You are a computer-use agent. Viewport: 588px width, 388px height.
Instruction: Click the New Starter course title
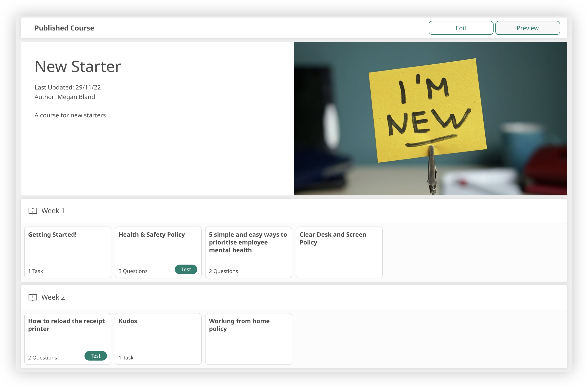[x=78, y=67]
